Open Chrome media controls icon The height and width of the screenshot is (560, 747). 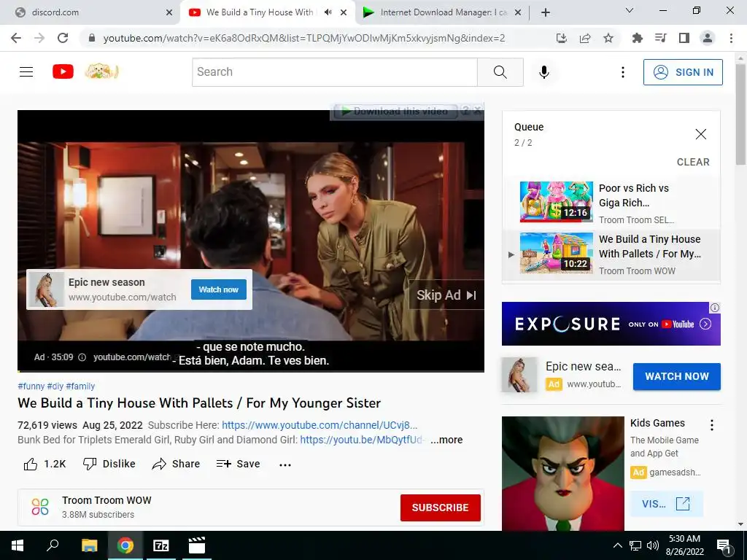click(660, 38)
